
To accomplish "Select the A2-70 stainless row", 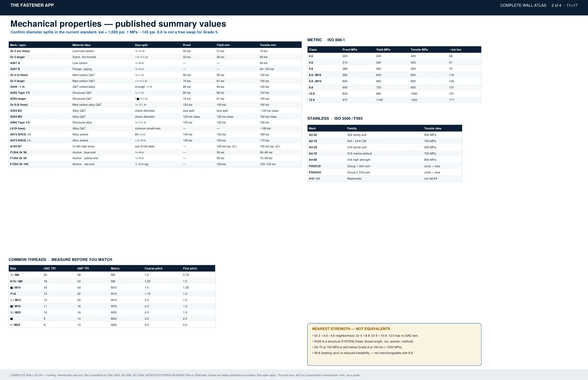I will (x=385, y=141).
